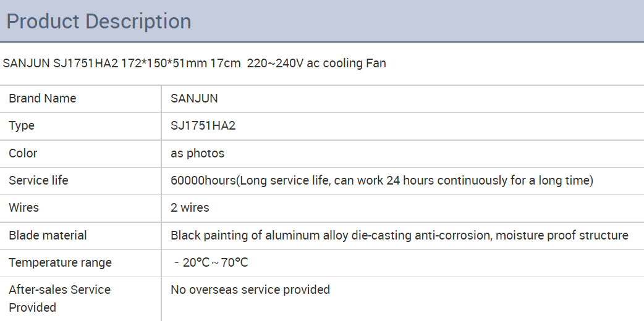This screenshot has height=321, width=644.
Task: Click the aluminum alloy die-casting description
Action: [x=399, y=236]
